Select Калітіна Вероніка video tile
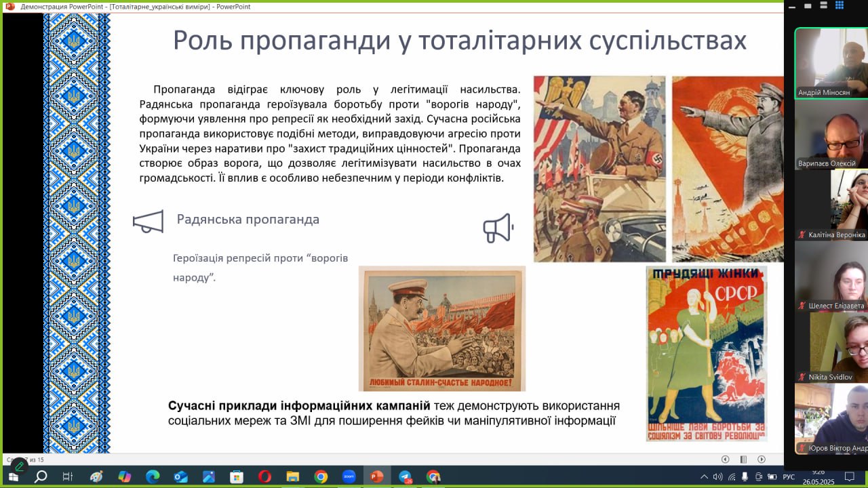Screen dimensions: 868x488 click(x=831, y=205)
